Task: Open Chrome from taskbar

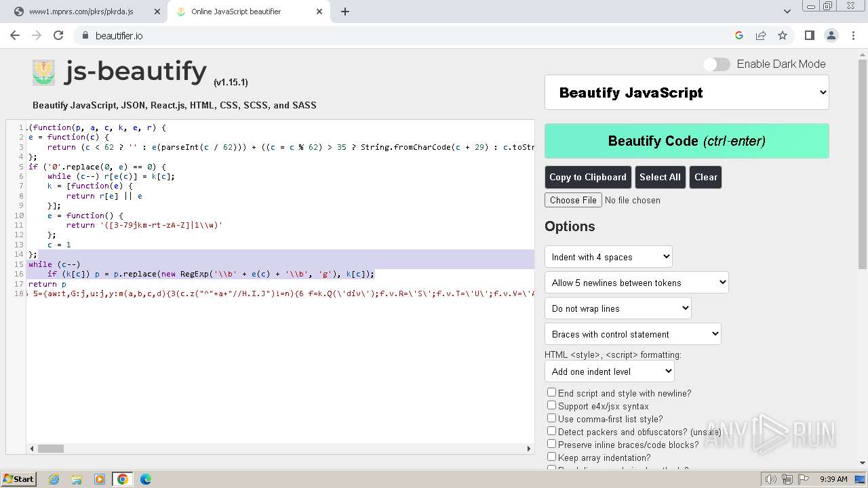Action: coord(123,479)
